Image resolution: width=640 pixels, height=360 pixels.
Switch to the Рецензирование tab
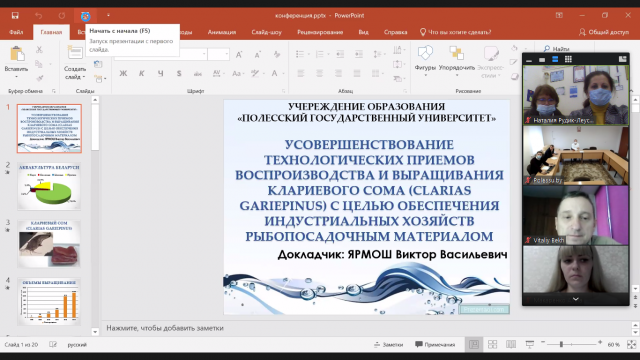(320, 32)
